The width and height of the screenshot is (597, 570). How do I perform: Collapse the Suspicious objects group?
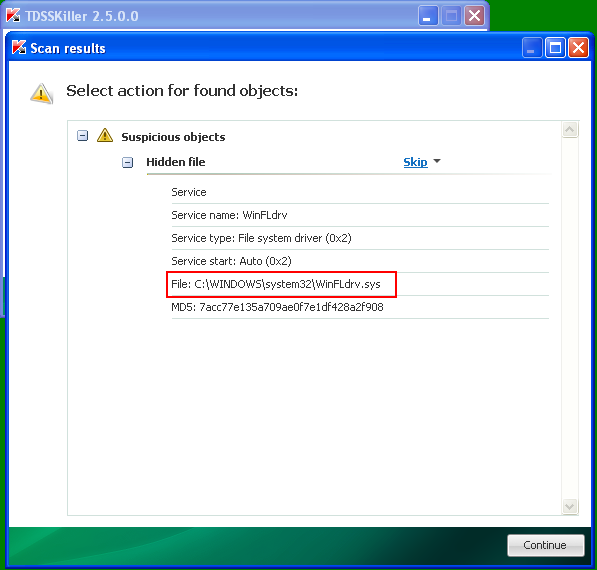click(x=82, y=136)
